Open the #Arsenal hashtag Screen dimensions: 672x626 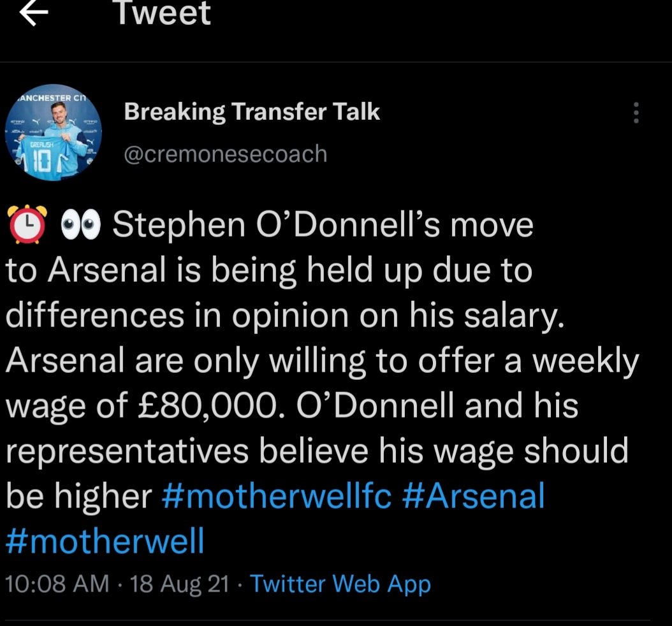474,497
